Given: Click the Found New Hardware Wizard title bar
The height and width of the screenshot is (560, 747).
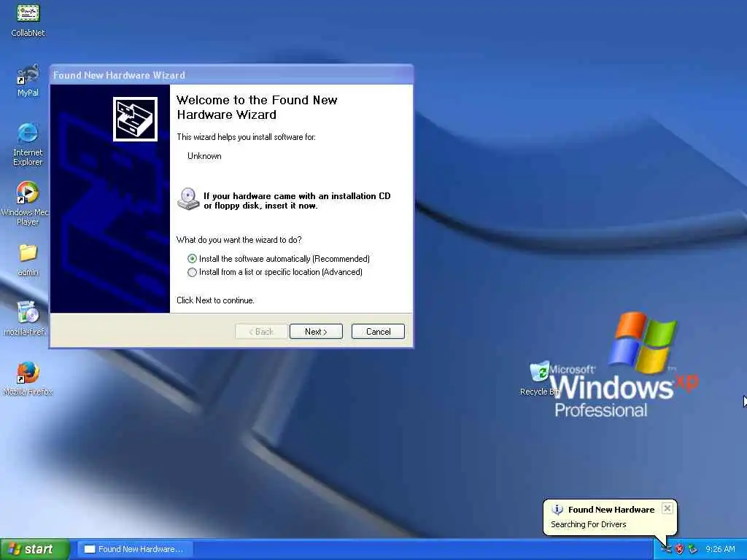Looking at the screenshot, I should point(231,75).
